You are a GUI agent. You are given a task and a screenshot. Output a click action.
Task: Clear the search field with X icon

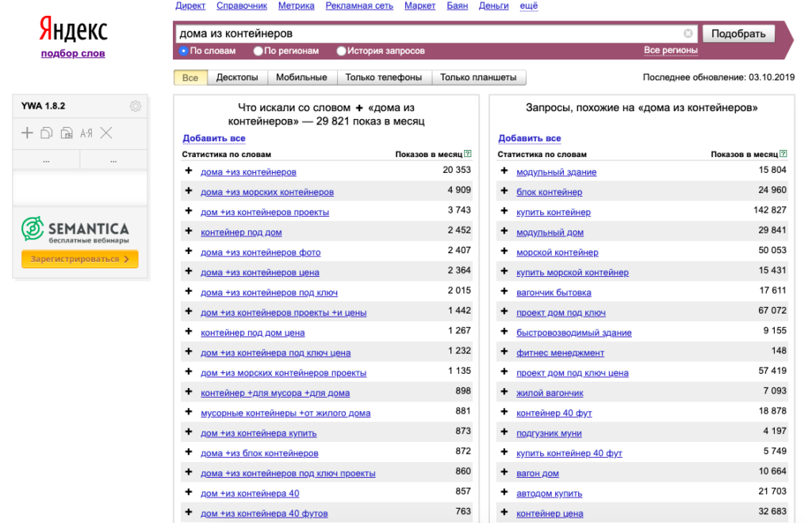point(688,33)
